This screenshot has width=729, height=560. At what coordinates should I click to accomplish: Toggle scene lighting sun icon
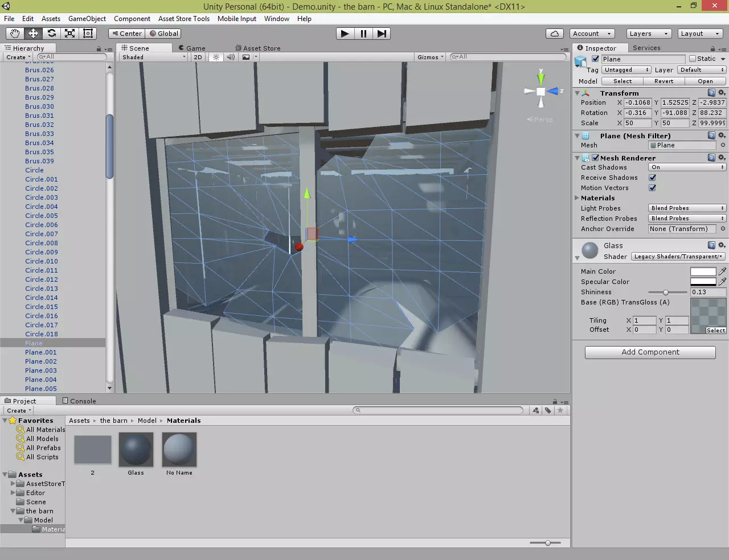coord(216,57)
